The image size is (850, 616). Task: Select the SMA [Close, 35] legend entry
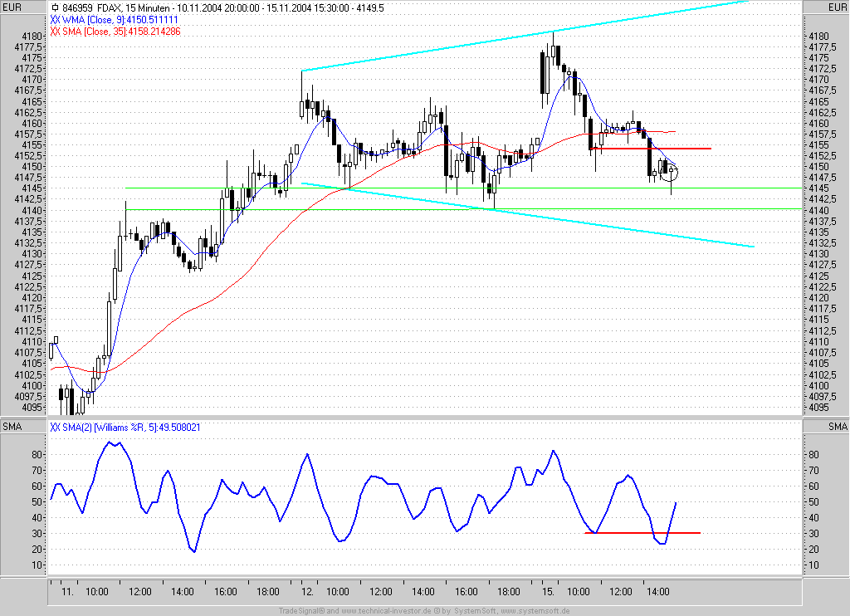121,32
